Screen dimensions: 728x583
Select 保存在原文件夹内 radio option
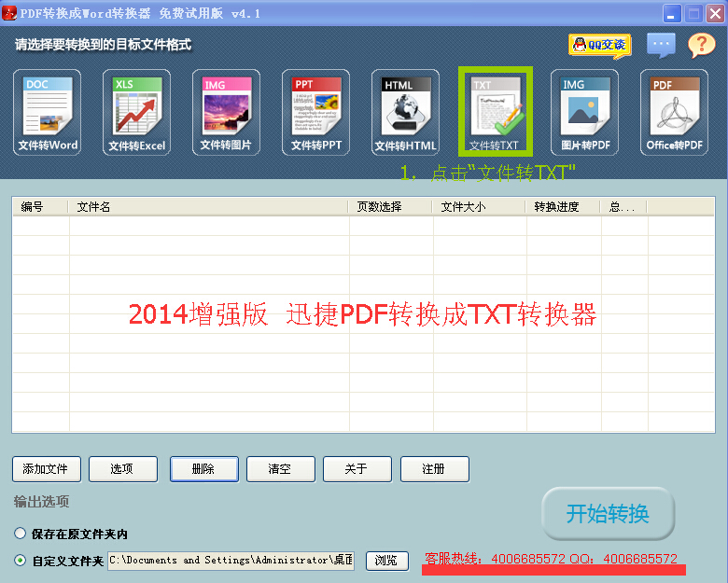[20, 534]
